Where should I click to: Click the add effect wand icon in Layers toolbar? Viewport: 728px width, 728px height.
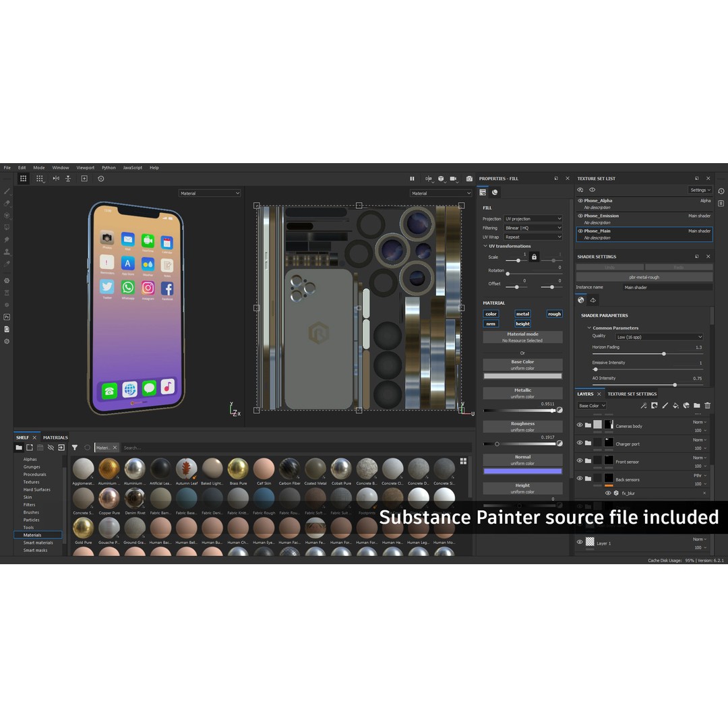point(644,406)
